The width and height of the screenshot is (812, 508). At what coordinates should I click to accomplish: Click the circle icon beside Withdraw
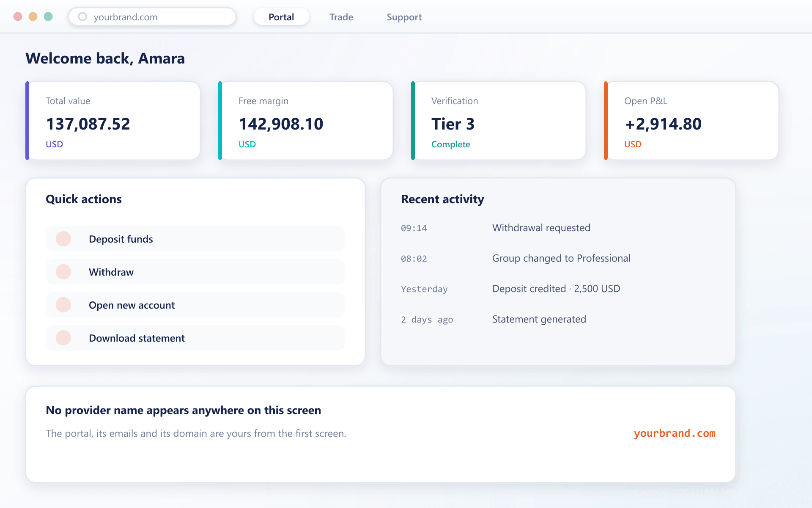click(63, 272)
